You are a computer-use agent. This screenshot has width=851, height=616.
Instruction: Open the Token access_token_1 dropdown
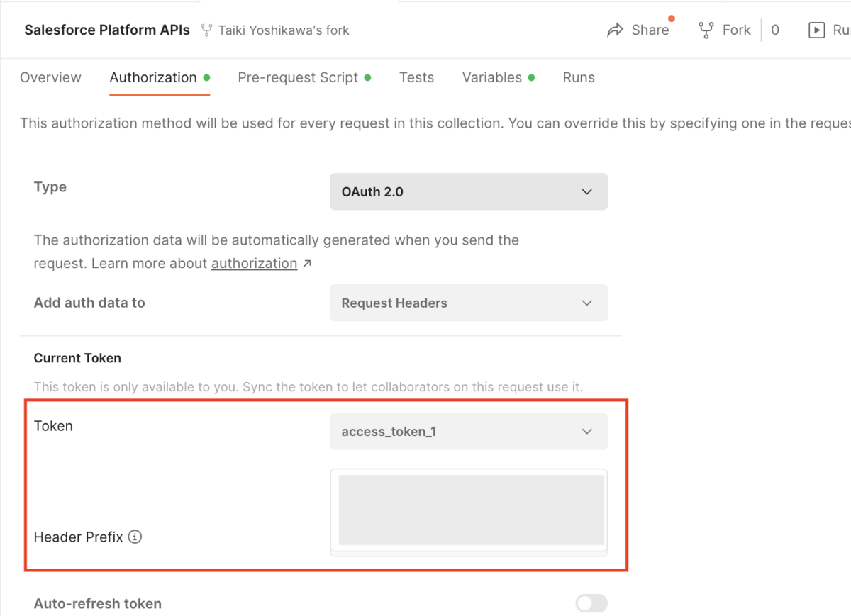coord(469,431)
